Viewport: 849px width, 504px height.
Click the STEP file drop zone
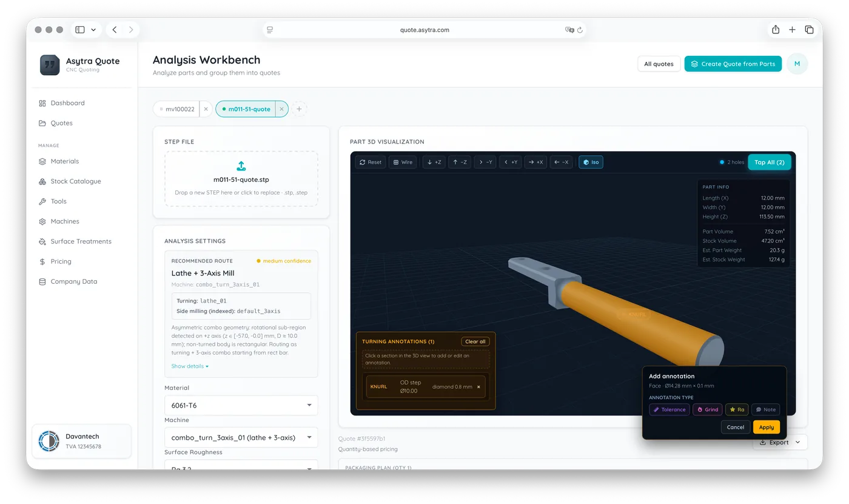pos(241,179)
